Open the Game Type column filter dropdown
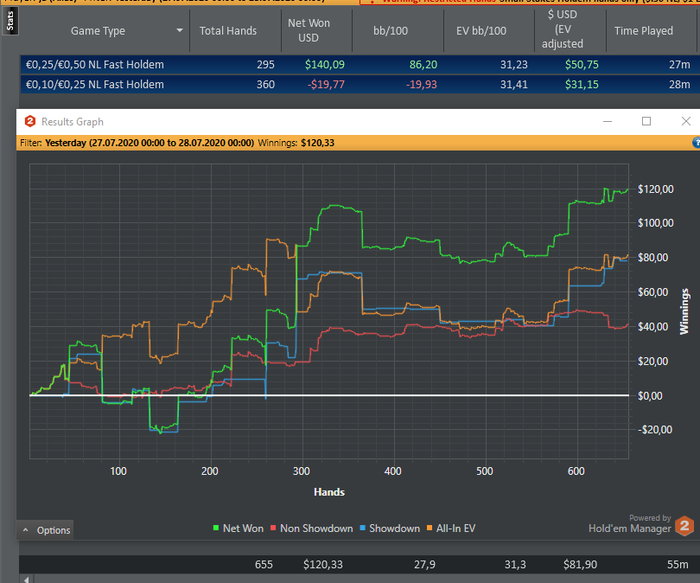Screen dimensions: 700x583 tap(180, 31)
